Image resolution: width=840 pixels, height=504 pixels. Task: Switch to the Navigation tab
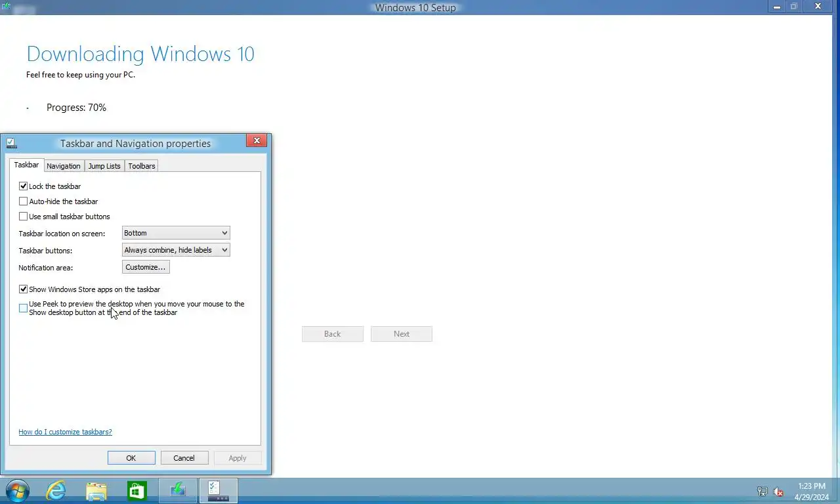(63, 166)
